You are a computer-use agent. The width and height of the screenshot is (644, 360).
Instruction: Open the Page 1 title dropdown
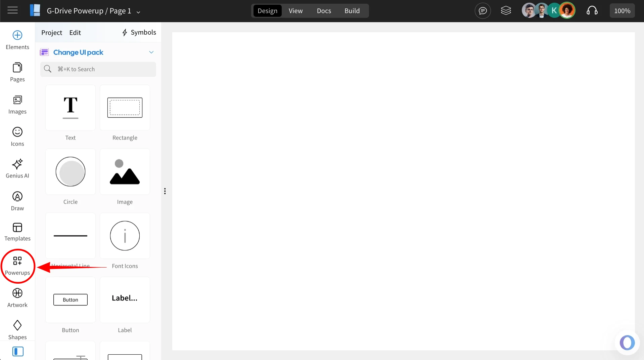(x=138, y=11)
